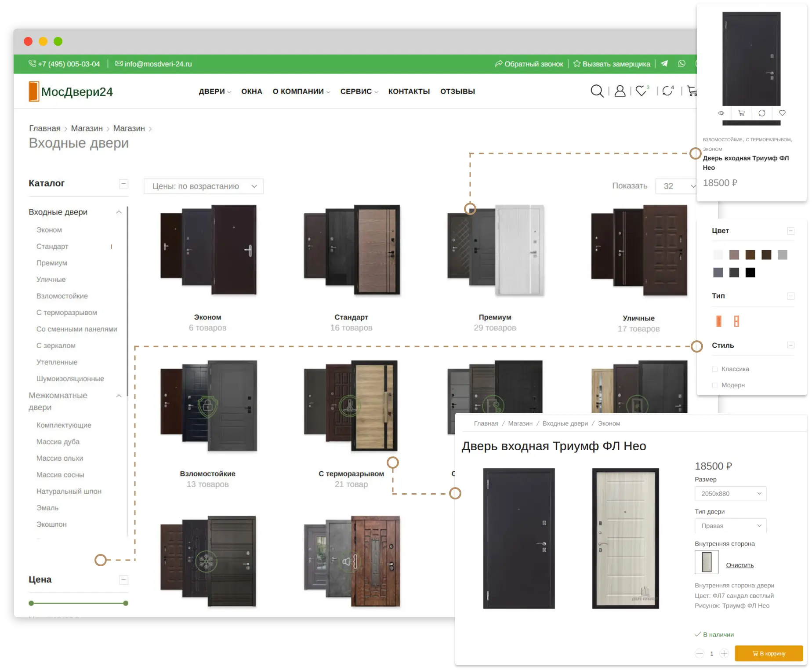Open the wishlist heart icon in header
Viewport: 812px width, 670px height.
(642, 91)
